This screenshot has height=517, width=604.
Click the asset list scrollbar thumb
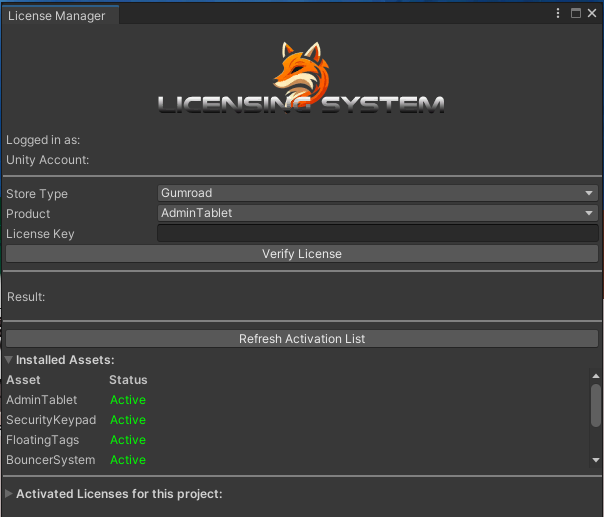click(x=596, y=405)
